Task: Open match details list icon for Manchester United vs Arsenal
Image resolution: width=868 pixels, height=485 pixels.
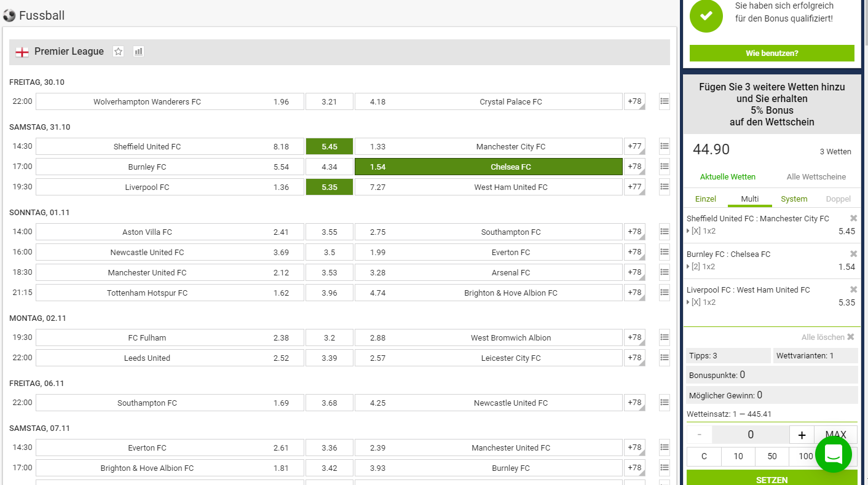Action: 665,272
